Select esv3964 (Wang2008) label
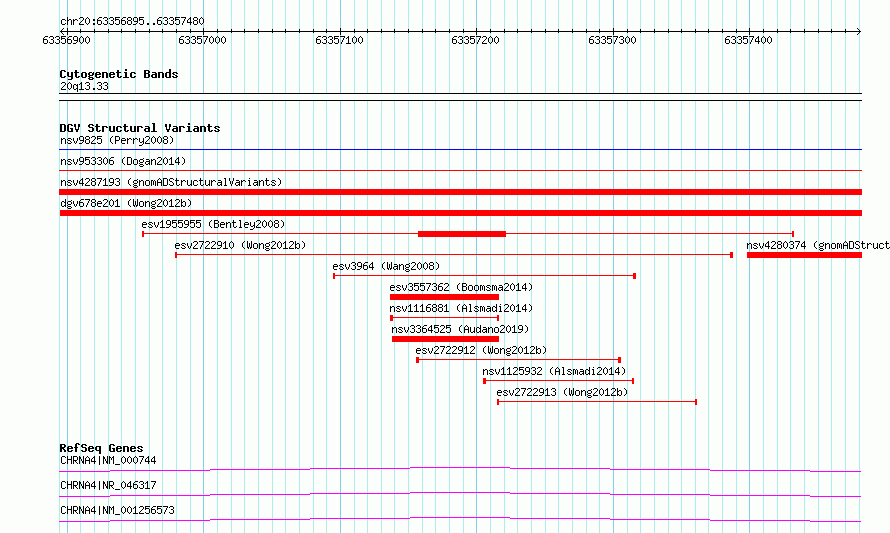This screenshot has width=890, height=533. point(386,266)
